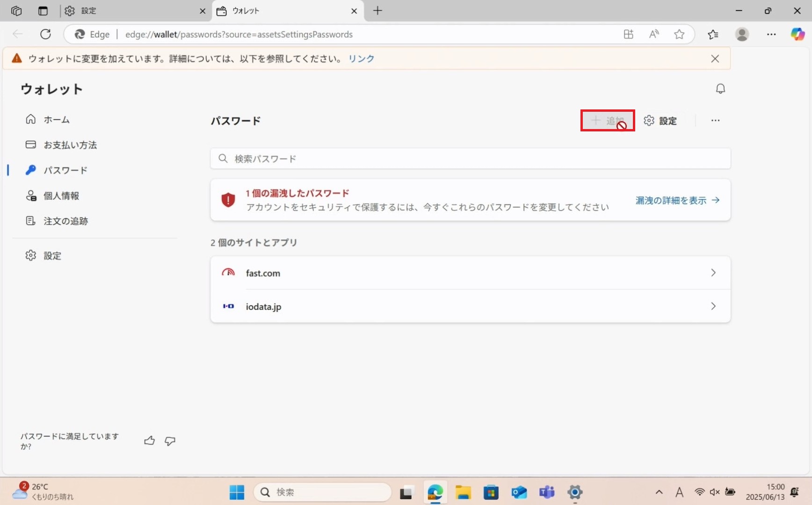Open the split screen icon in address bar
The image size is (812, 505).
click(629, 34)
